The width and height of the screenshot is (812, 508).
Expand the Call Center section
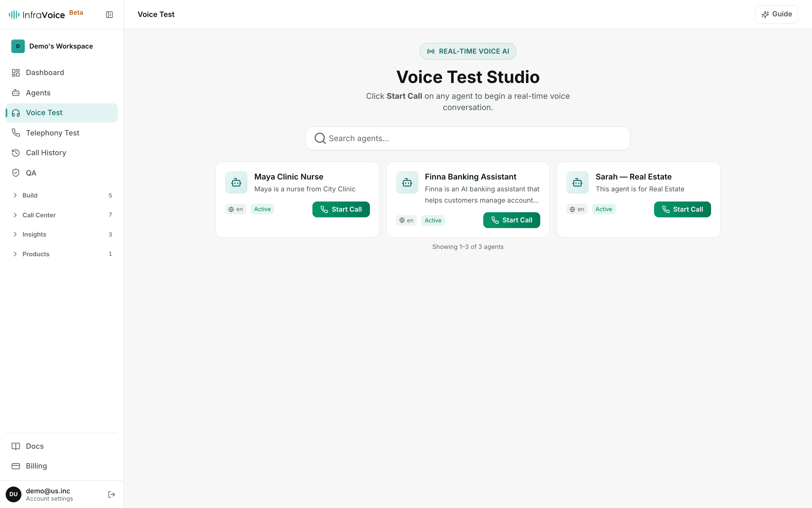[x=62, y=215]
